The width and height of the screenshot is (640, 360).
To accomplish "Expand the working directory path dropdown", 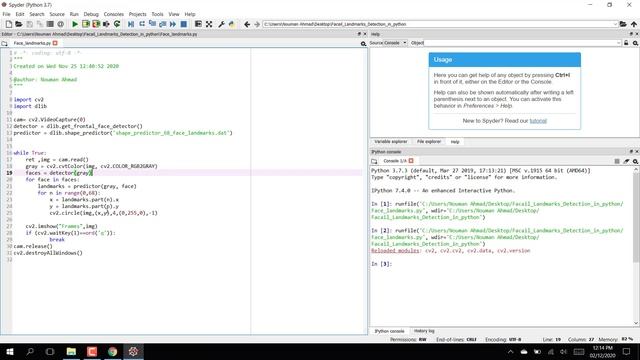I will 615,24.
